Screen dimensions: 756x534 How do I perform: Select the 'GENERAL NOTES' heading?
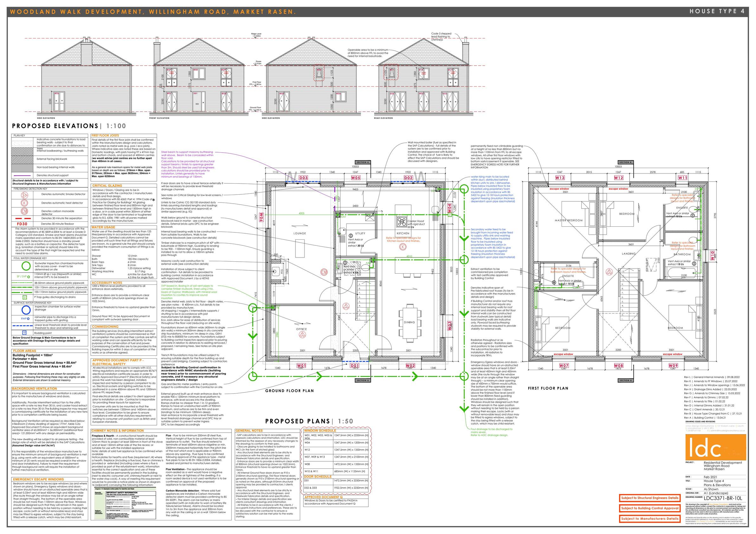[249, 431]
